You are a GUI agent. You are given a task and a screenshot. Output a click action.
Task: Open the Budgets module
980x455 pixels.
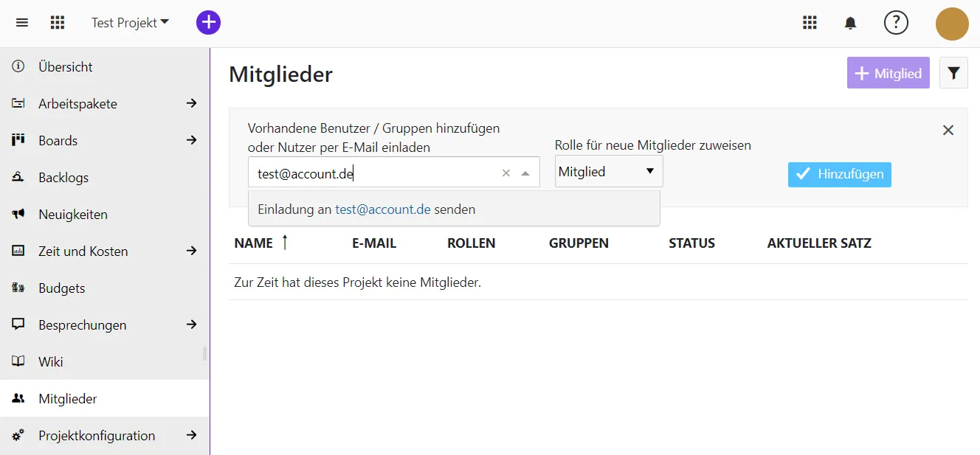click(x=61, y=288)
